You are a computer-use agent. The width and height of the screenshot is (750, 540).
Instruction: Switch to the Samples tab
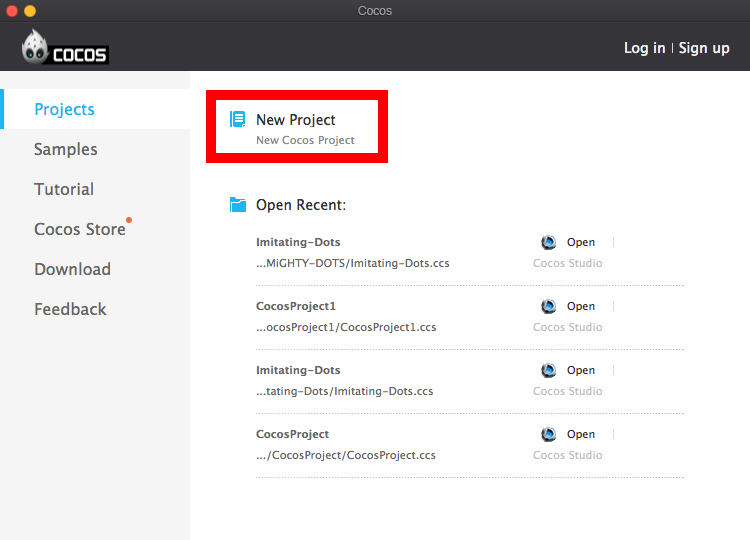tap(66, 149)
